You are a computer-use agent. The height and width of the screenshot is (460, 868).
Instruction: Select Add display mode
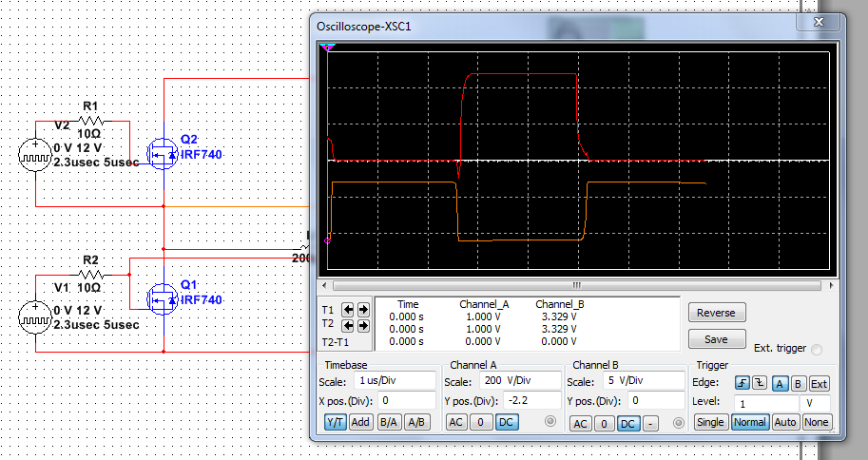tap(360, 422)
